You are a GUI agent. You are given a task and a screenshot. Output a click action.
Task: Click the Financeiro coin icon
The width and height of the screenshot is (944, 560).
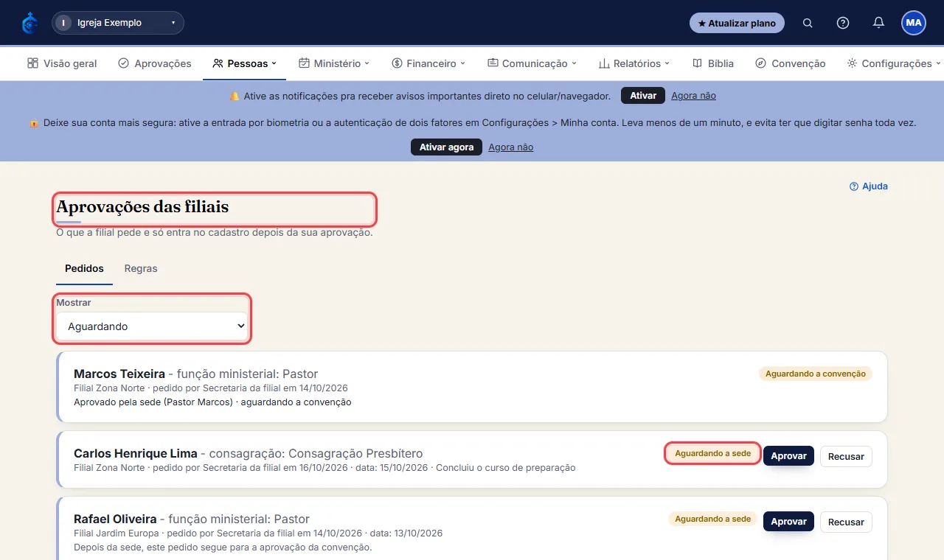pos(397,63)
